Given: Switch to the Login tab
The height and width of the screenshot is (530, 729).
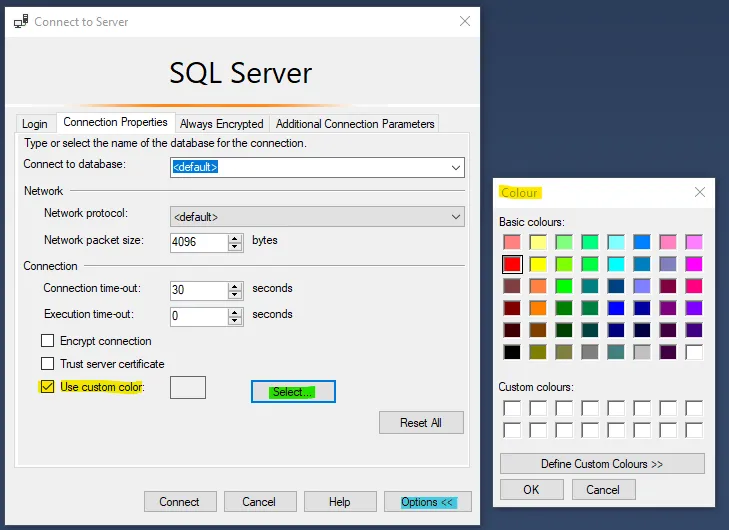Looking at the screenshot, I should (35, 124).
